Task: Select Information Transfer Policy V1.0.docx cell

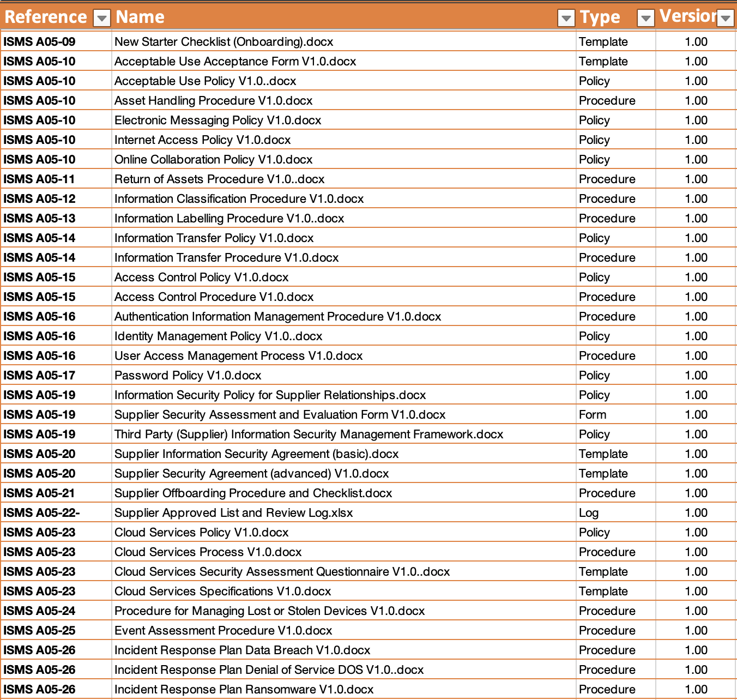Action: coord(344,238)
